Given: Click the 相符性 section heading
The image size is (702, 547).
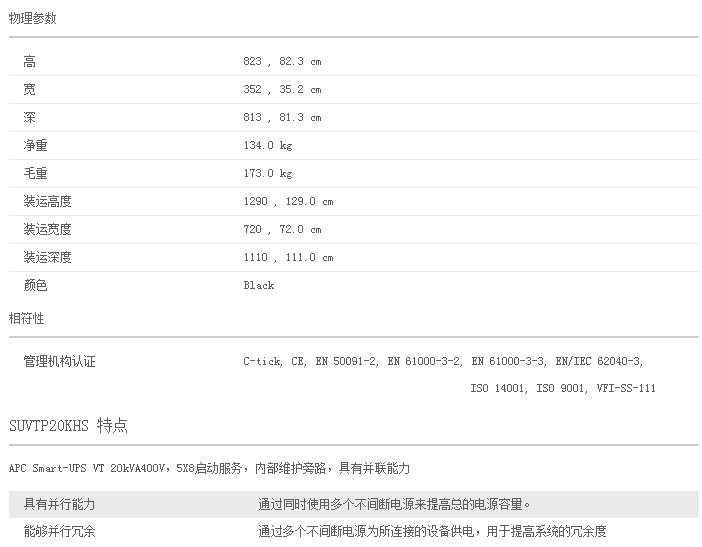Looking at the screenshot, I should pyautogui.click(x=27, y=318).
